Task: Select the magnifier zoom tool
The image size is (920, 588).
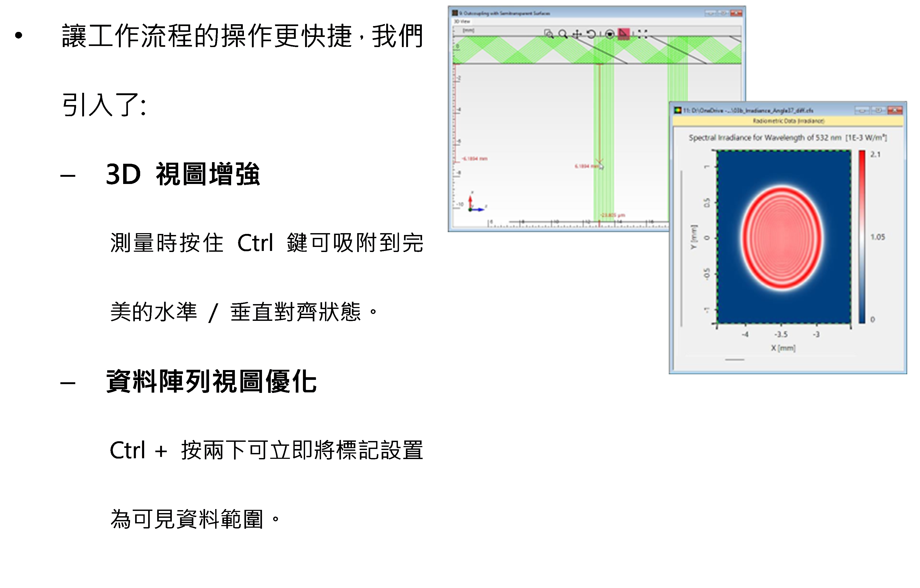Action: 563,34
